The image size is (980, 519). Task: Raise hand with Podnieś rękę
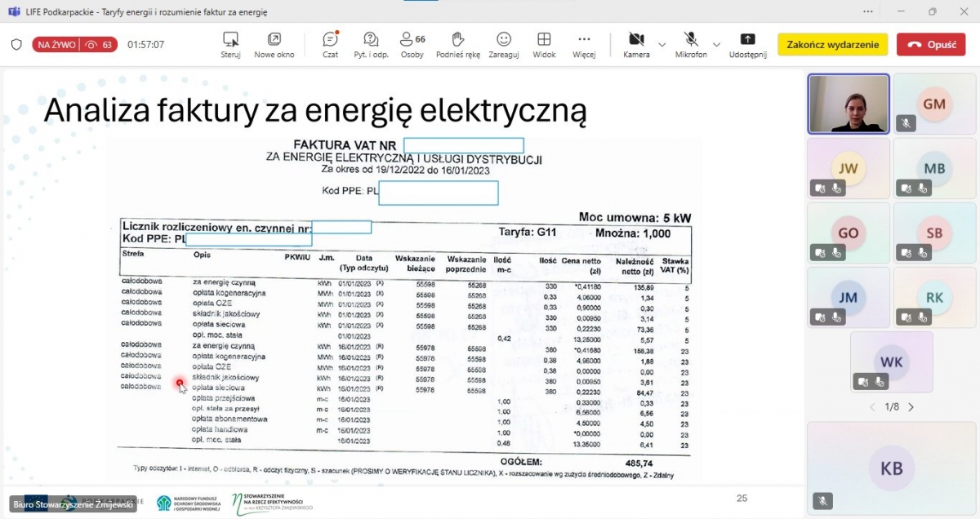pyautogui.click(x=458, y=45)
